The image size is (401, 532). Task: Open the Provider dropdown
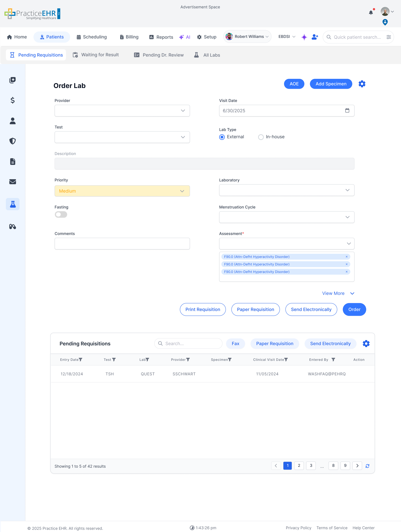pyautogui.click(x=122, y=111)
